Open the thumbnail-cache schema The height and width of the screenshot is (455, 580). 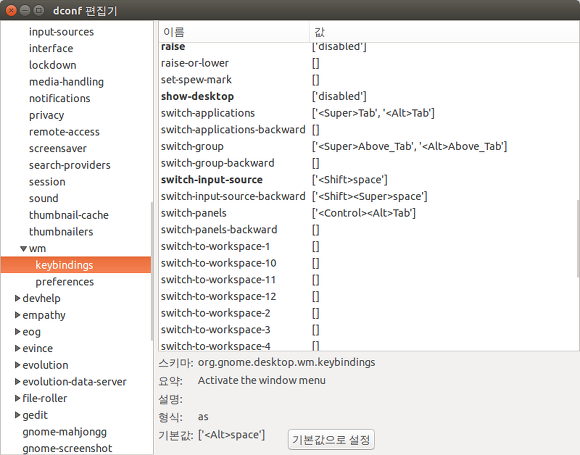pyautogui.click(x=69, y=215)
